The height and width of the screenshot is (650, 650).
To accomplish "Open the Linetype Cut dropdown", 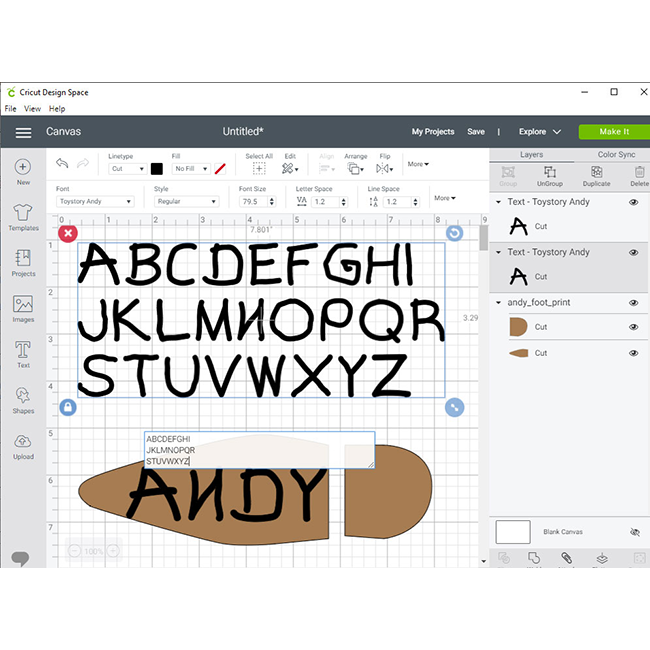I will (127, 169).
